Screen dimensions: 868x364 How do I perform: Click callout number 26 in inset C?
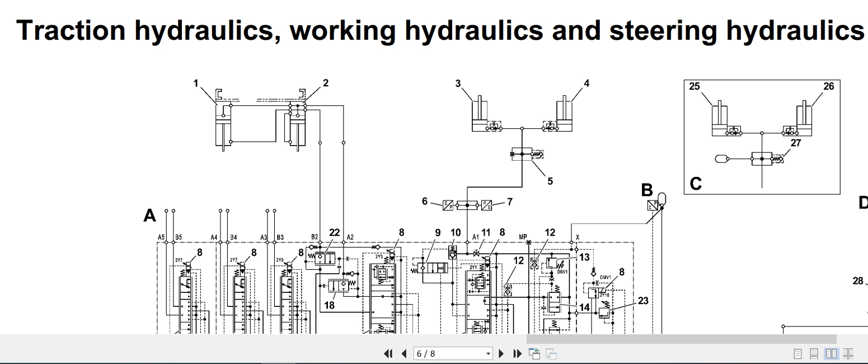pyautogui.click(x=829, y=86)
